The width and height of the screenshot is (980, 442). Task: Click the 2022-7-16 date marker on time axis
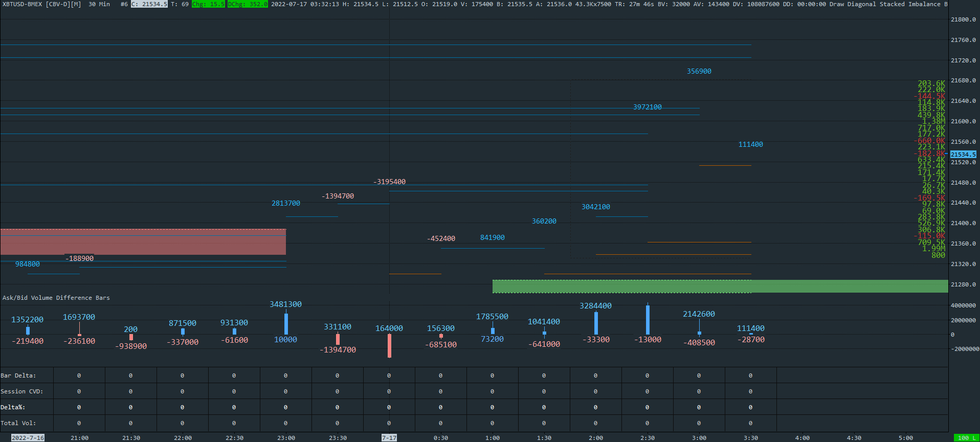pyautogui.click(x=28, y=438)
